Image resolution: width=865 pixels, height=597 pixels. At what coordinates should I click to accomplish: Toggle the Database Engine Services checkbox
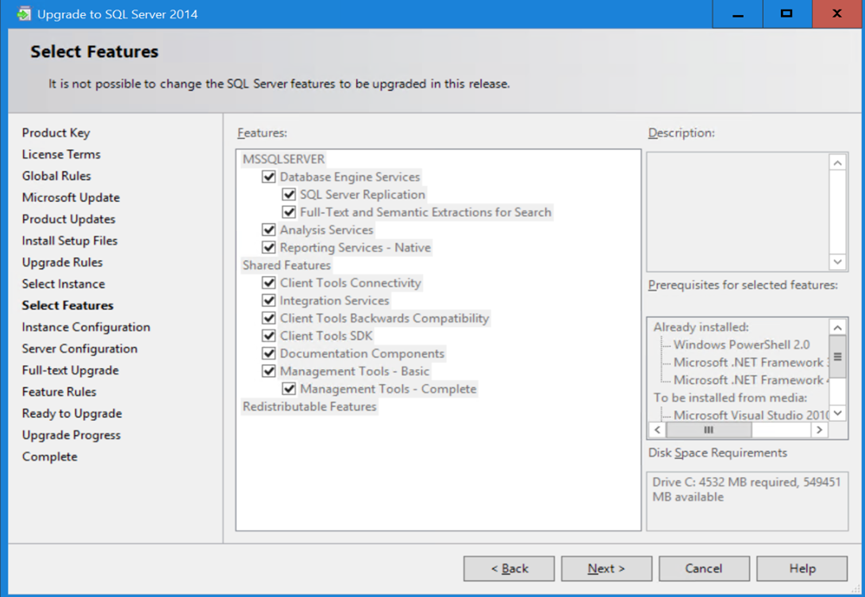pyautogui.click(x=269, y=177)
